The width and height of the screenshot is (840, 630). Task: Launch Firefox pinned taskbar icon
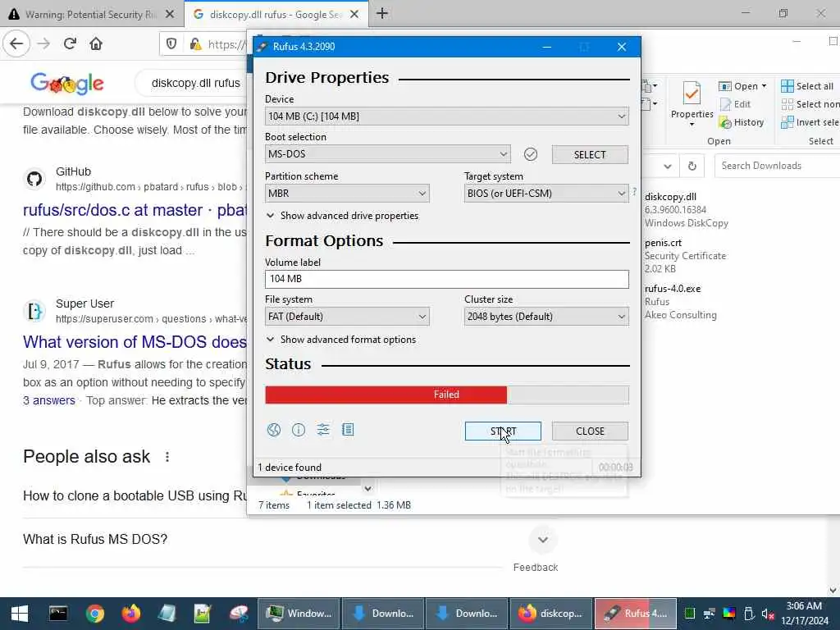click(x=131, y=614)
